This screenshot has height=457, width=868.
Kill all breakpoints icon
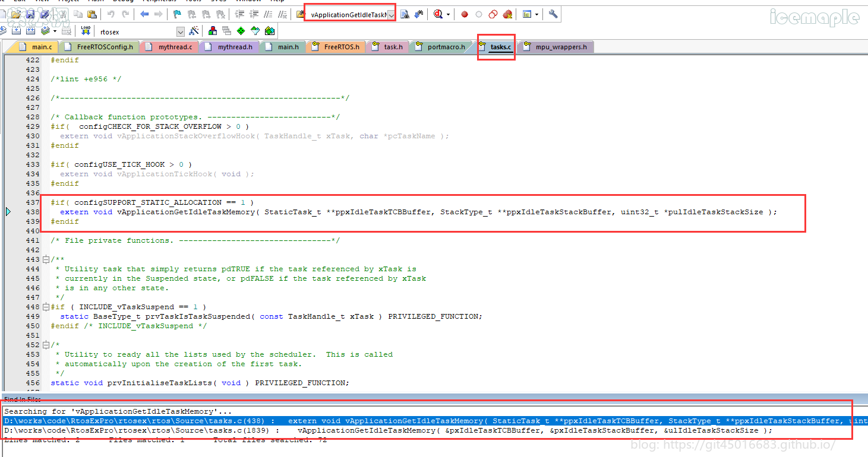(507, 14)
